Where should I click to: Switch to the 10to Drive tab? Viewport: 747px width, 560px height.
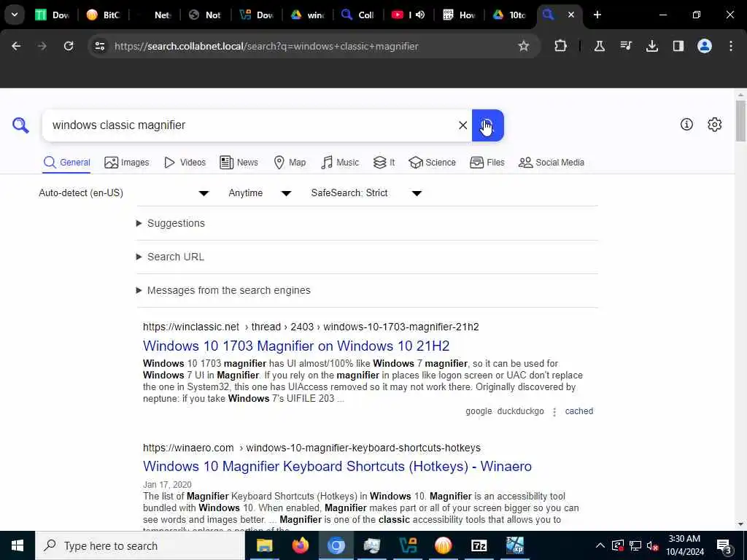510,15
